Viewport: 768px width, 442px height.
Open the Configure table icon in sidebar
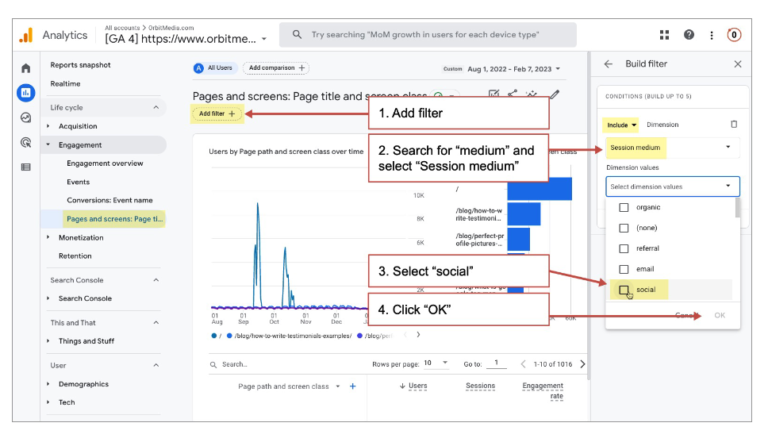pyautogui.click(x=26, y=167)
